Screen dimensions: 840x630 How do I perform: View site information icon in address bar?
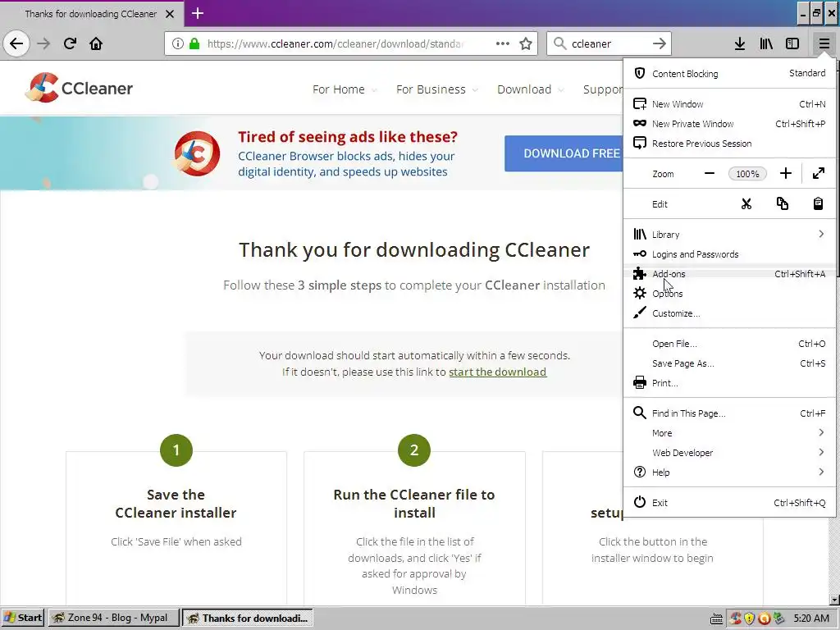[x=177, y=43]
